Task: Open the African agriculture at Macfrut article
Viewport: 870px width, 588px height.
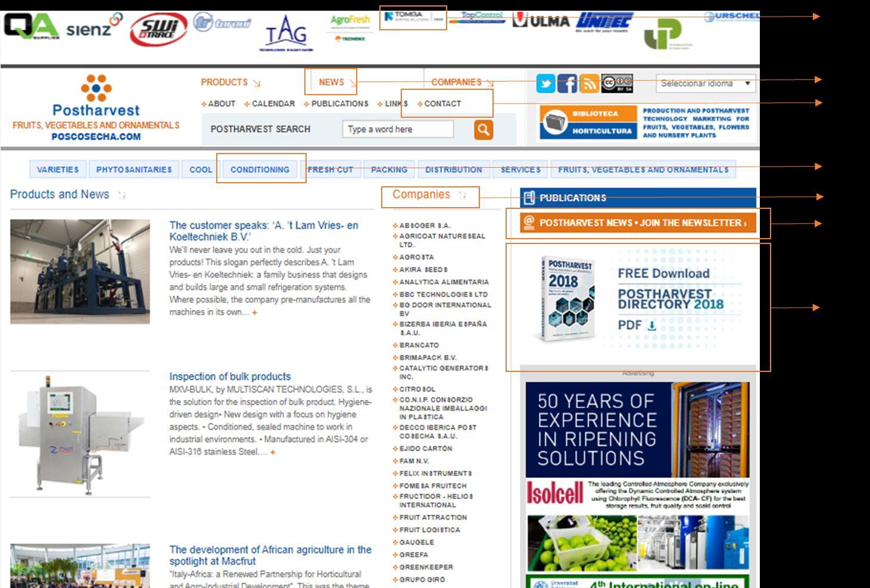Action: 270,555
